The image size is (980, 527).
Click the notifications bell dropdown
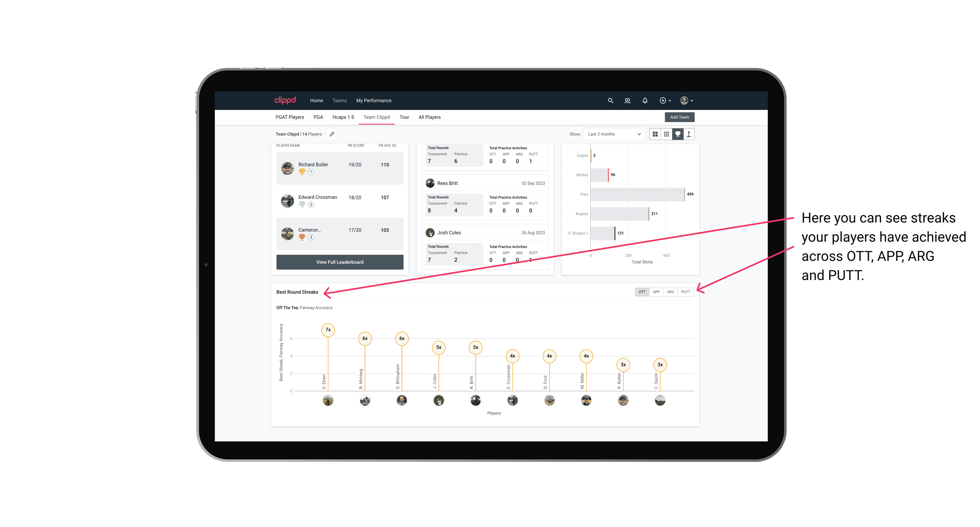point(644,101)
